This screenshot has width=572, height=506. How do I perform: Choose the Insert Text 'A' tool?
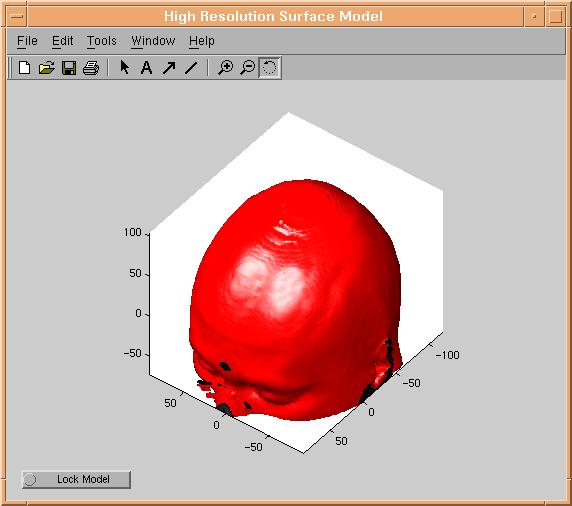[146, 68]
